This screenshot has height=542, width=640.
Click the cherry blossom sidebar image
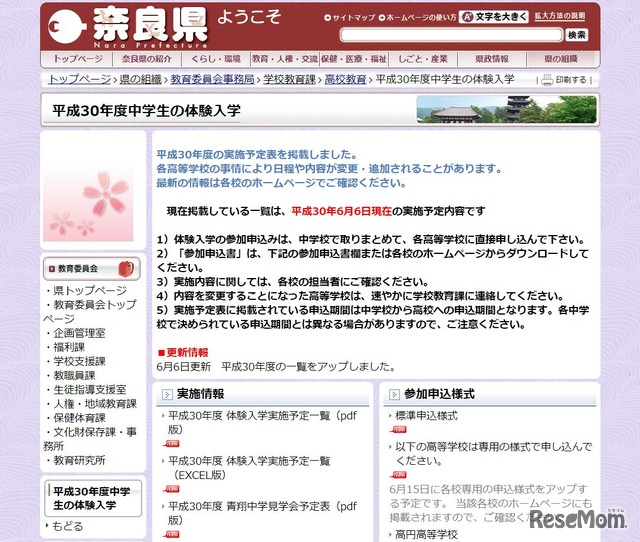point(88,204)
